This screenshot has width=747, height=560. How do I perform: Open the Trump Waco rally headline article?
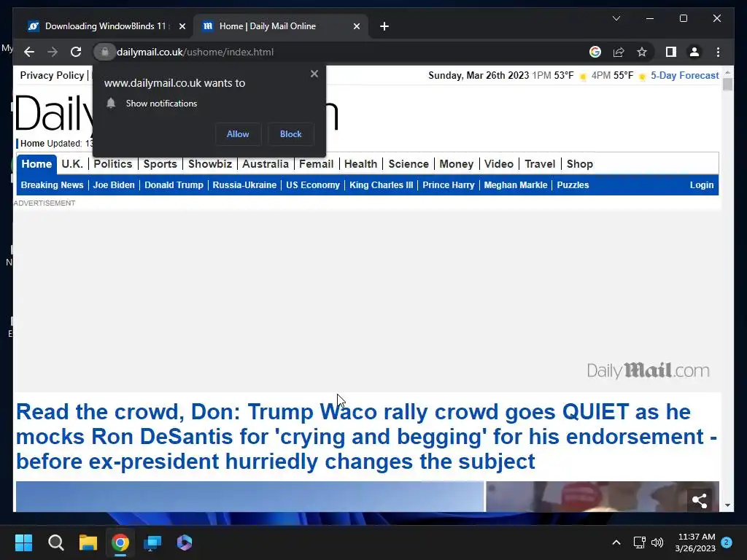coord(366,437)
